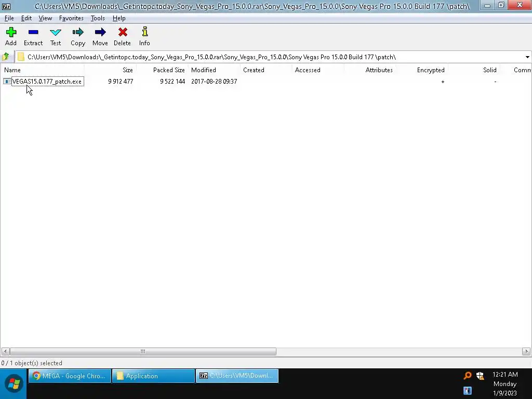This screenshot has height=399, width=532.
Task: Open the Tools menu
Action: tap(98, 18)
